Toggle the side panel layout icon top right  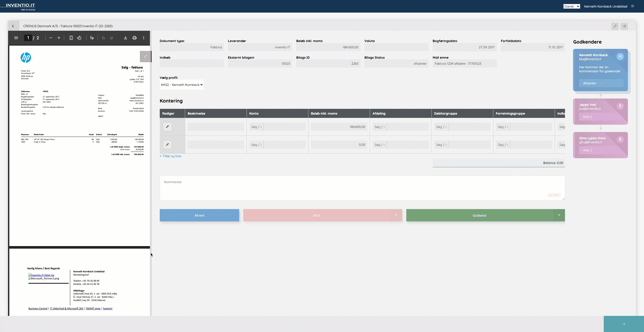tap(624, 26)
